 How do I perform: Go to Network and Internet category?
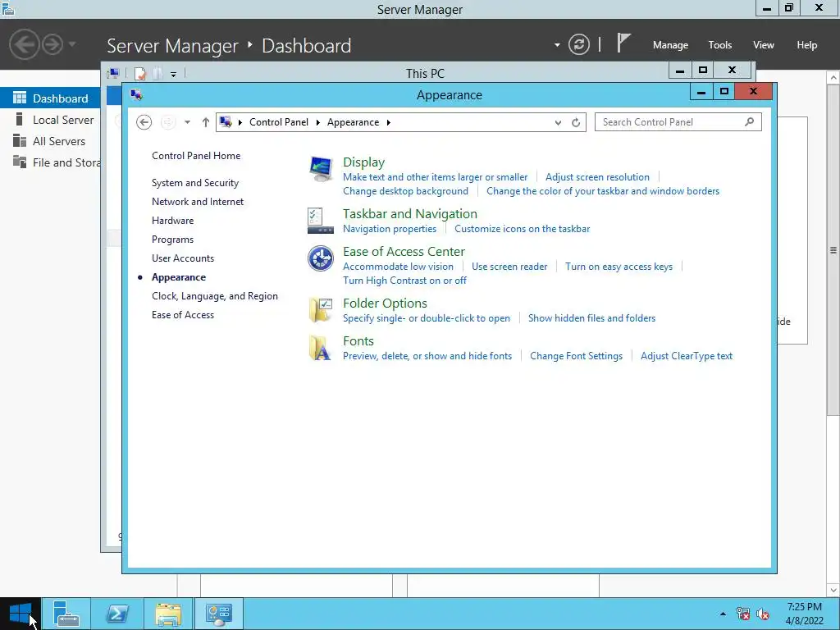click(x=198, y=202)
